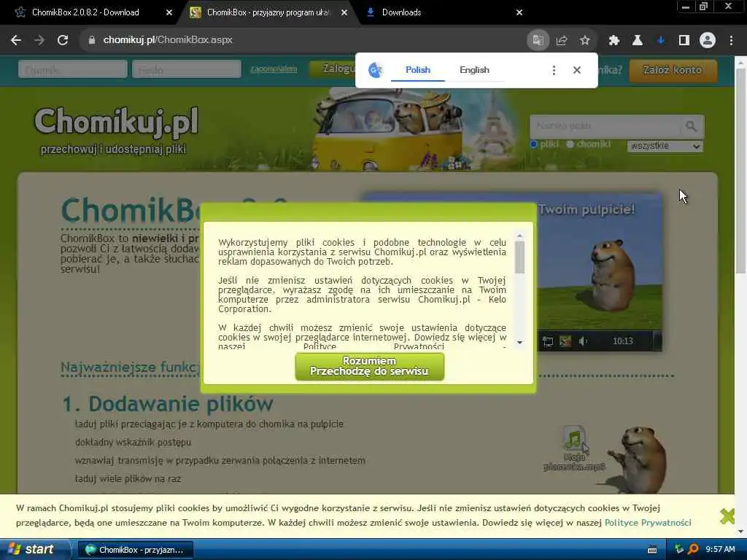Click the Hasło password field

[x=187, y=69]
